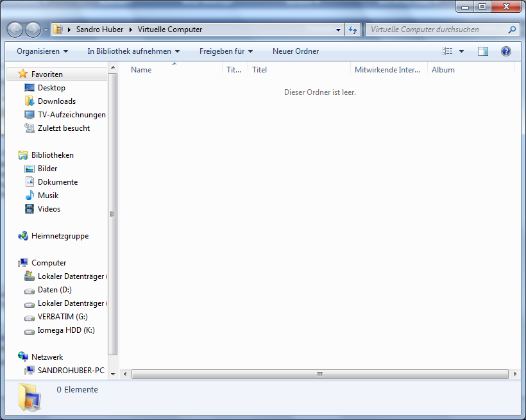Image resolution: width=526 pixels, height=420 pixels.
Task: Open In Bibliothek aufnehmen menu
Action: (133, 51)
